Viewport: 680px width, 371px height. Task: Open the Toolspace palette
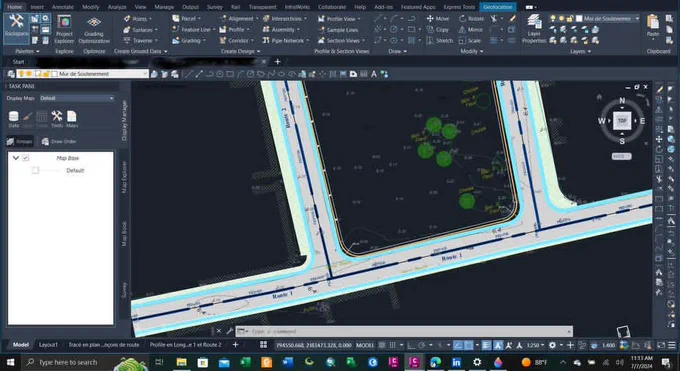16,28
